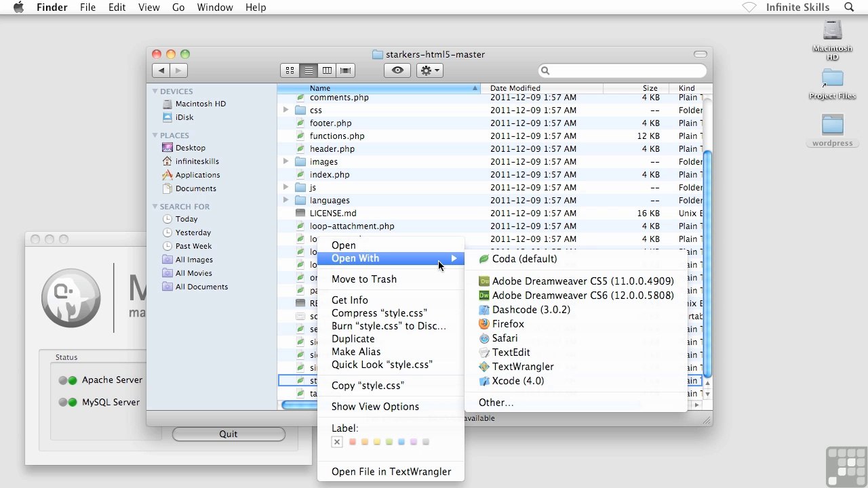Expand the css folder disclosure triangle
The width and height of the screenshot is (868, 488).
point(286,110)
